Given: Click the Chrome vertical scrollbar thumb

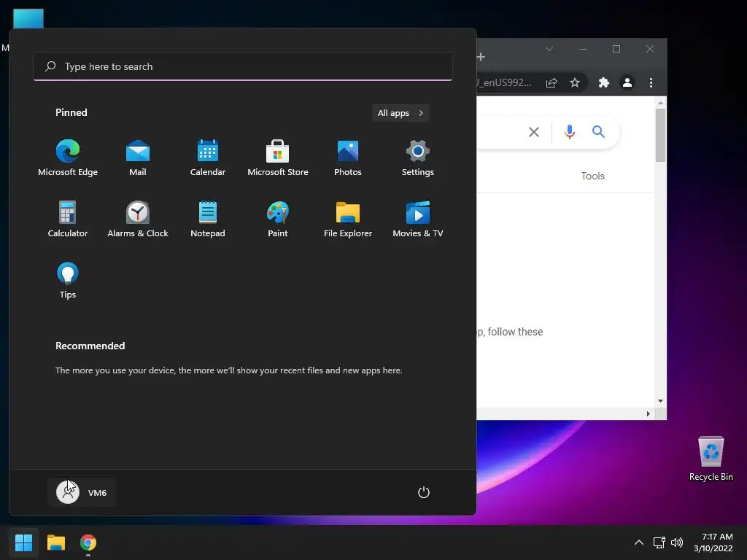Looking at the screenshot, I should pos(660,135).
